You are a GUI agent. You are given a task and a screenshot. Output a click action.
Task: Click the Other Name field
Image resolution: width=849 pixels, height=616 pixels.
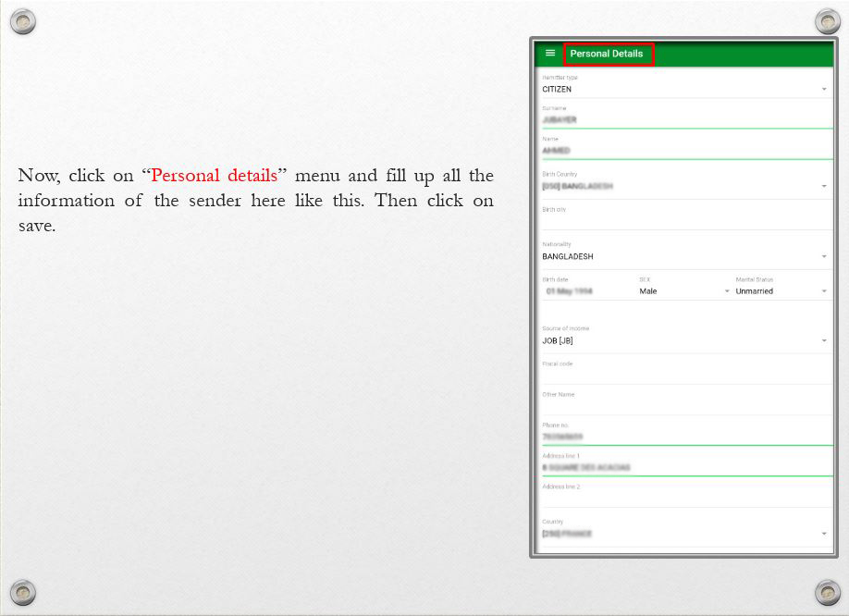(683, 405)
